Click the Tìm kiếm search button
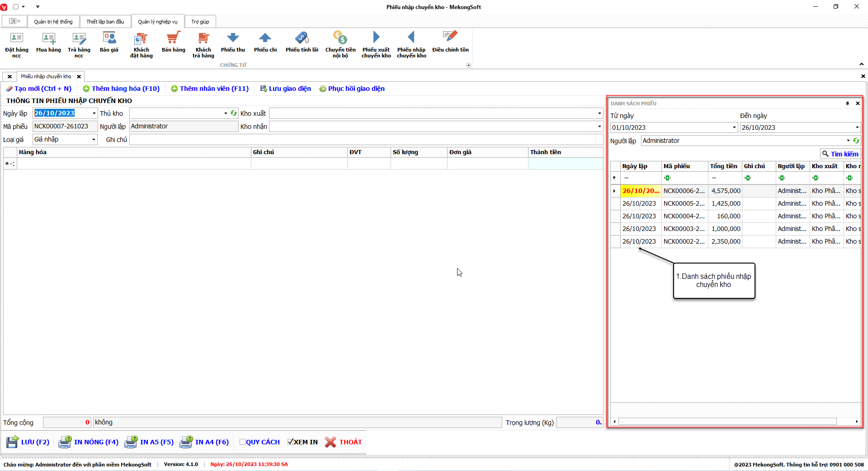The height and width of the screenshot is (471, 868). click(840, 154)
